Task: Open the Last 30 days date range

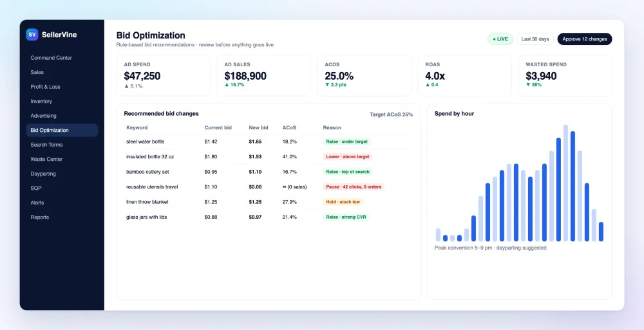Action: pos(535,39)
